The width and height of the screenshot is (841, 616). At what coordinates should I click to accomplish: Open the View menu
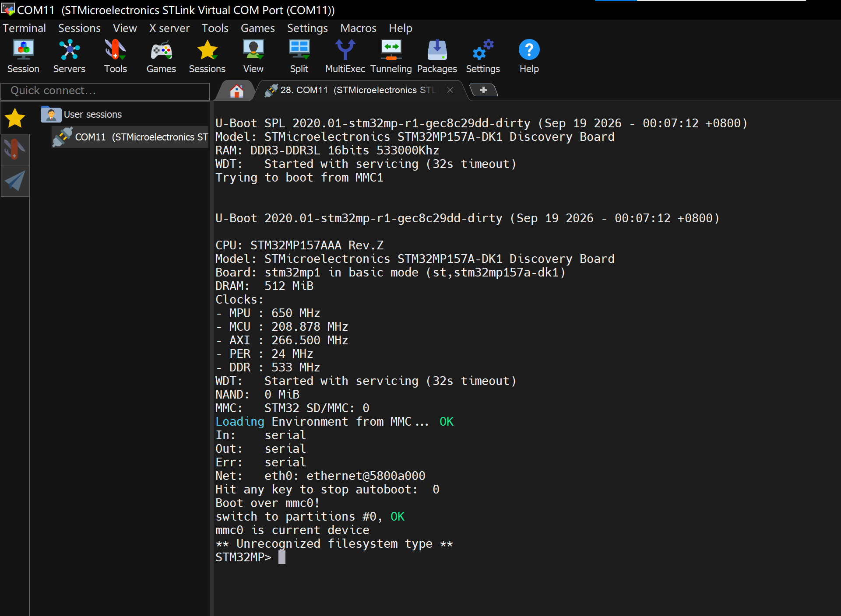125,28
